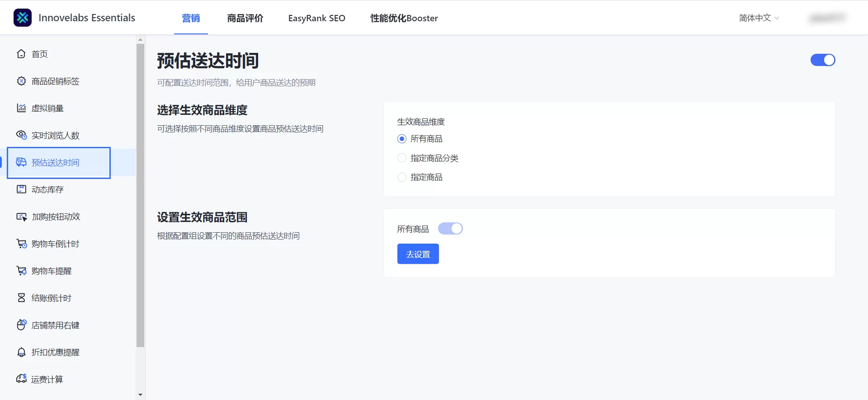Viewport: 868px width, 400px height.
Task: Open 动态库存 in the sidebar
Action: coord(68,189)
